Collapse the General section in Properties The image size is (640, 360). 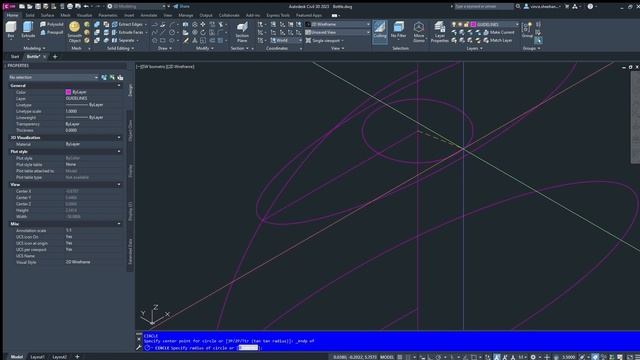tap(119, 86)
